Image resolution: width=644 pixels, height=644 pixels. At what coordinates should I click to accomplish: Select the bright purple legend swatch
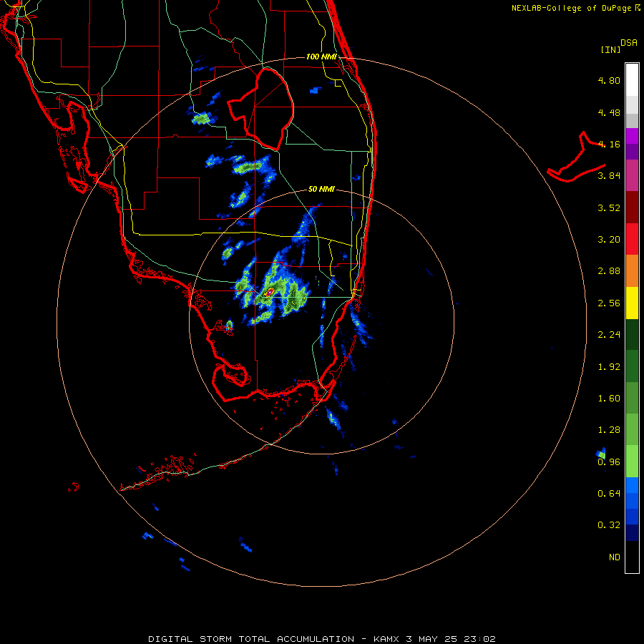click(x=632, y=136)
